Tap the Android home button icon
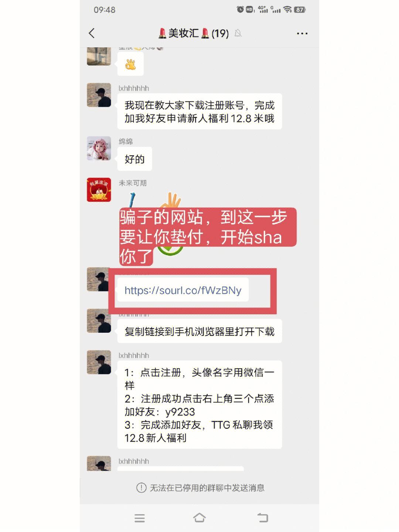The width and height of the screenshot is (399, 532). (199, 518)
